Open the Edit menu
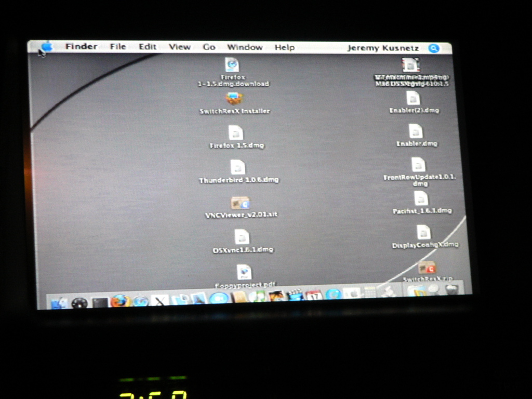Image resolution: width=532 pixels, height=399 pixels. [148, 47]
